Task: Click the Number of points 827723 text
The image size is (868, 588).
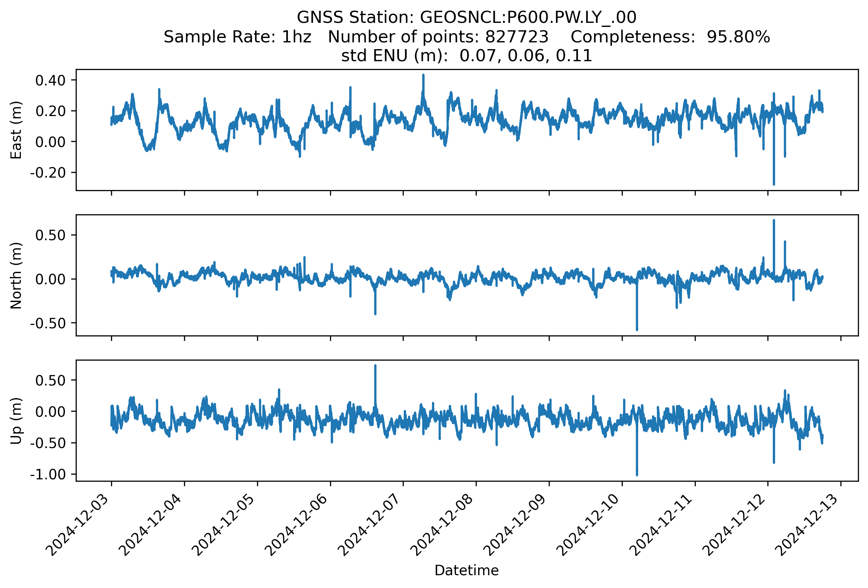Action: (x=438, y=37)
